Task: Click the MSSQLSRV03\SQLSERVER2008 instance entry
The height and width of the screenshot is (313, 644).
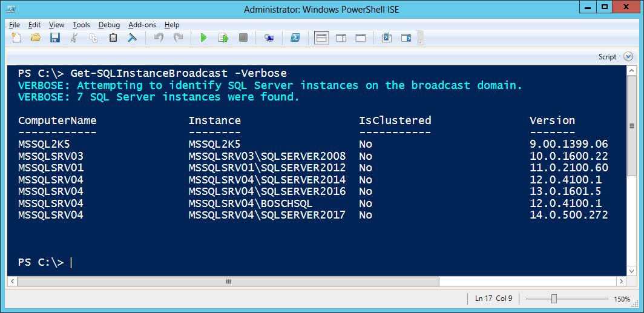Action: pyautogui.click(x=267, y=156)
